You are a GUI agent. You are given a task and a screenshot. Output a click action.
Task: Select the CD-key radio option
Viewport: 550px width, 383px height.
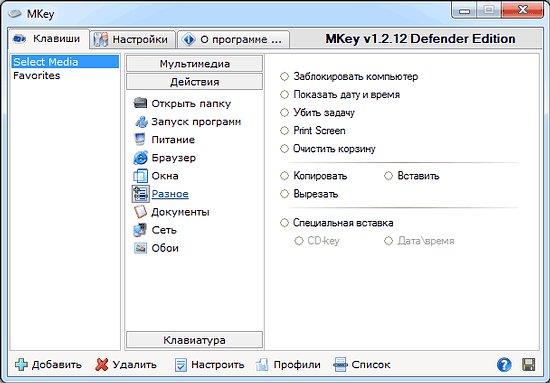299,241
